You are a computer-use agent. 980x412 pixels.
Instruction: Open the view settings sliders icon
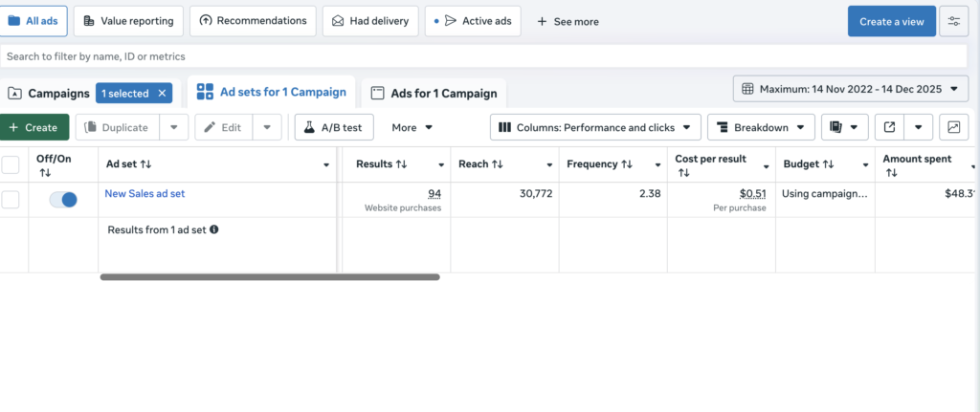[x=953, y=21]
